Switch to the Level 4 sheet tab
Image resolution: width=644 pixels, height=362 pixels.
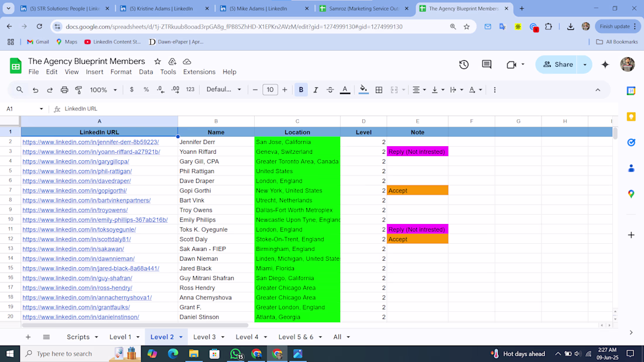click(x=247, y=337)
